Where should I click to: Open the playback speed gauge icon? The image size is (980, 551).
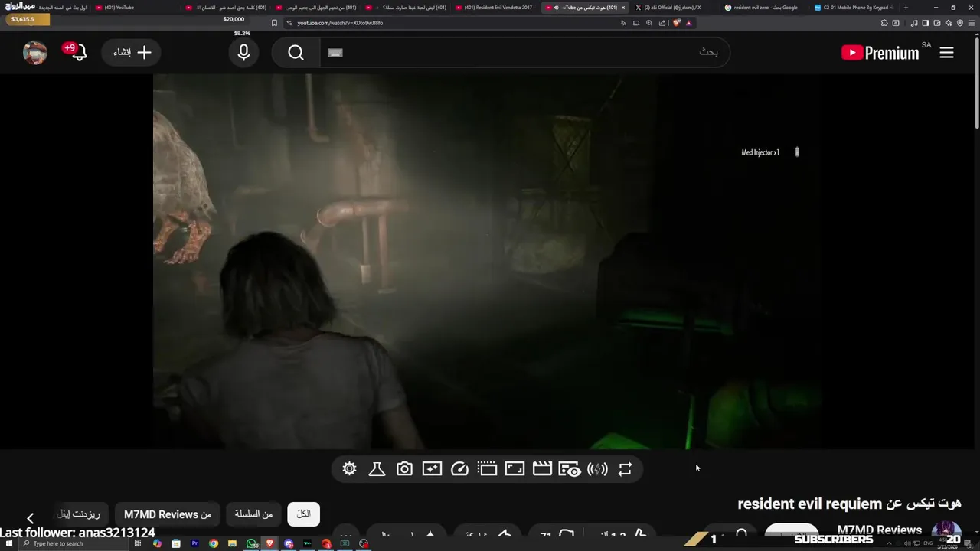coord(459,469)
